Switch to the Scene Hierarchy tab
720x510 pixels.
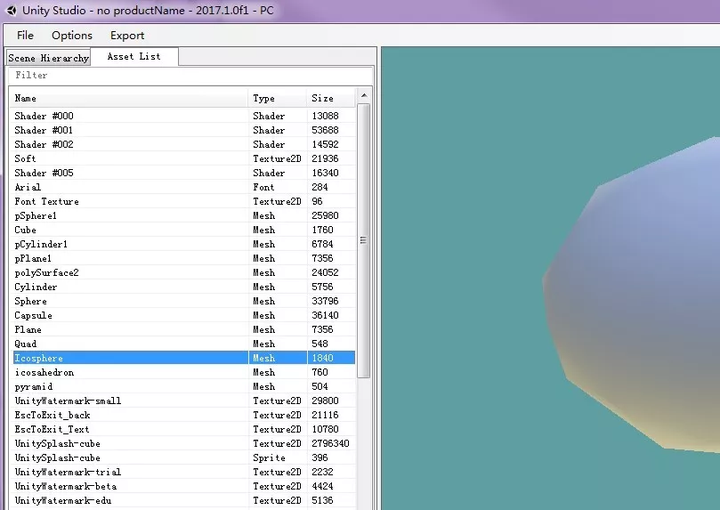tap(48, 58)
